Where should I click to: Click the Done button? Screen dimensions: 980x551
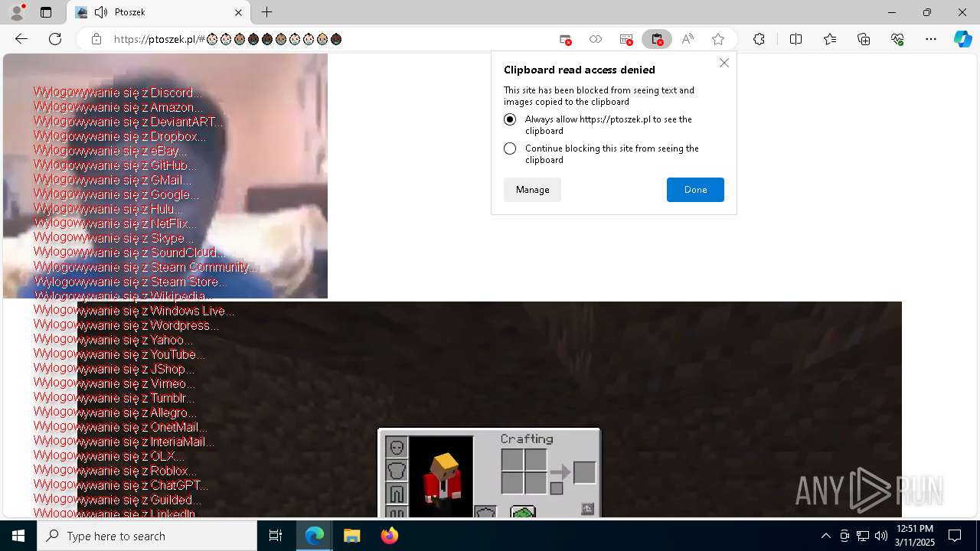click(695, 190)
